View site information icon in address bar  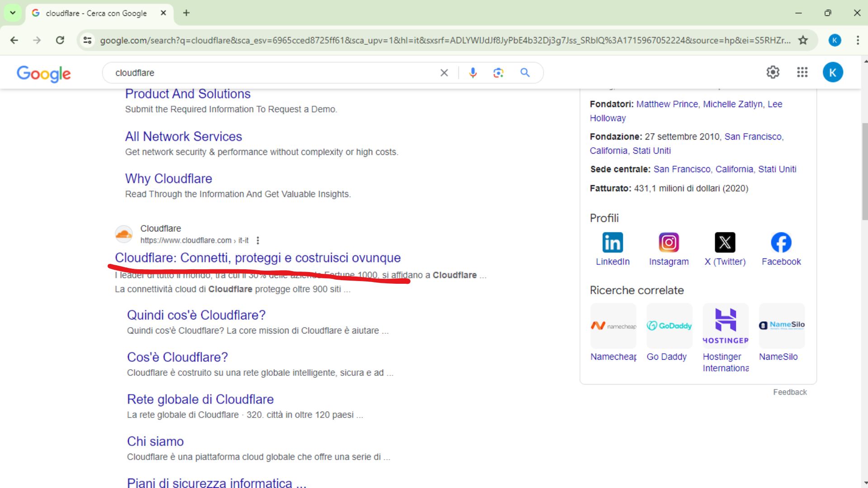point(87,40)
